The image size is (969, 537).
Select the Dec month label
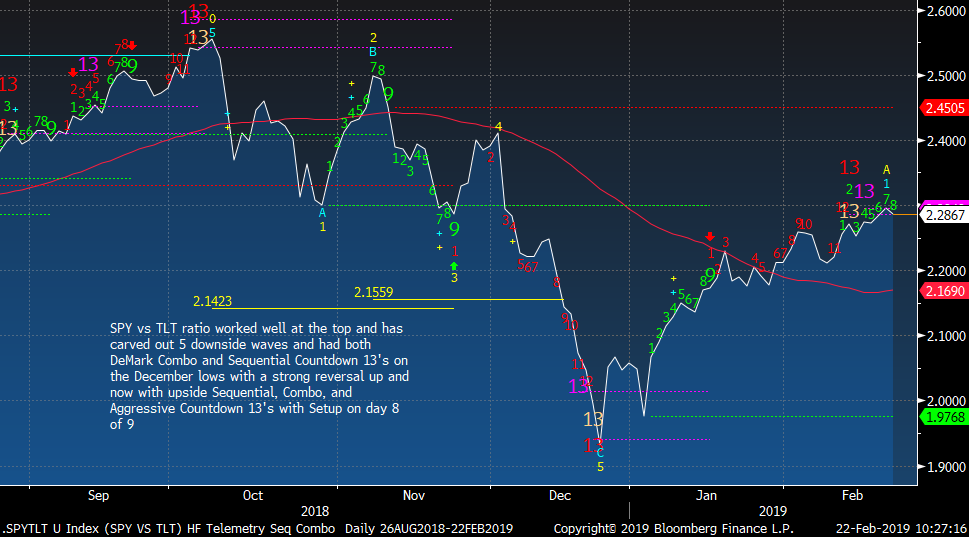coord(560,496)
